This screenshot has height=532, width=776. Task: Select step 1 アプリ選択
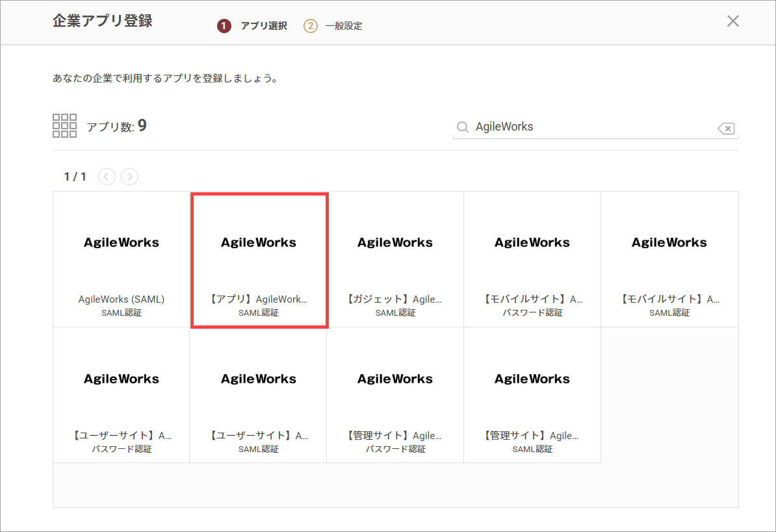252,26
